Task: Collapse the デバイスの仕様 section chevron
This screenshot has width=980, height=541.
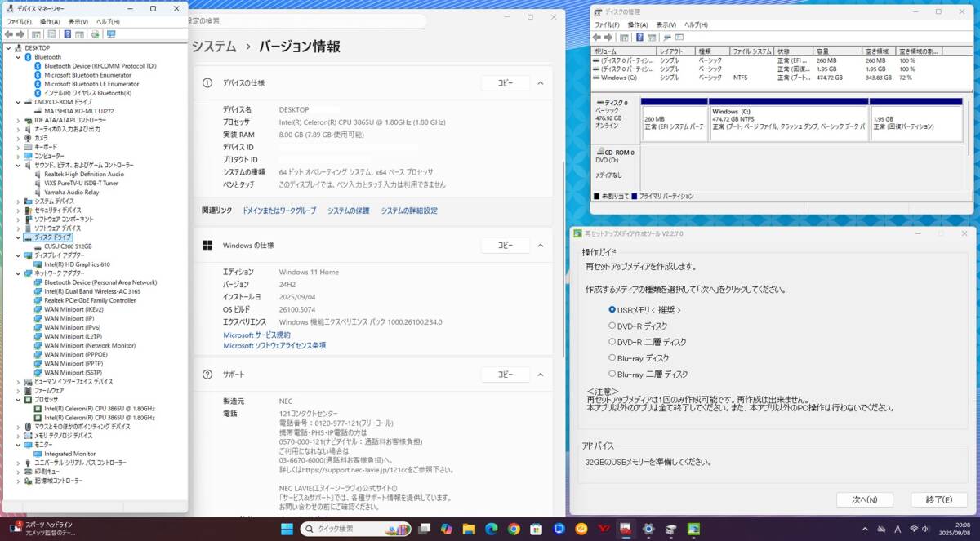Action: tap(540, 82)
